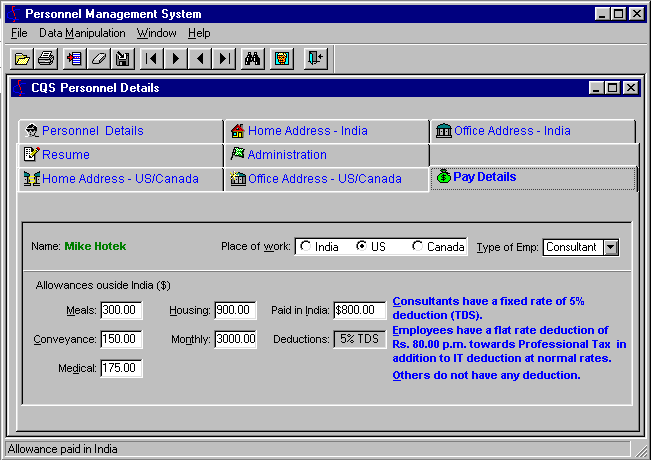Open the Administration tab
This screenshot has width=651, height=460.
coord(286,155)
